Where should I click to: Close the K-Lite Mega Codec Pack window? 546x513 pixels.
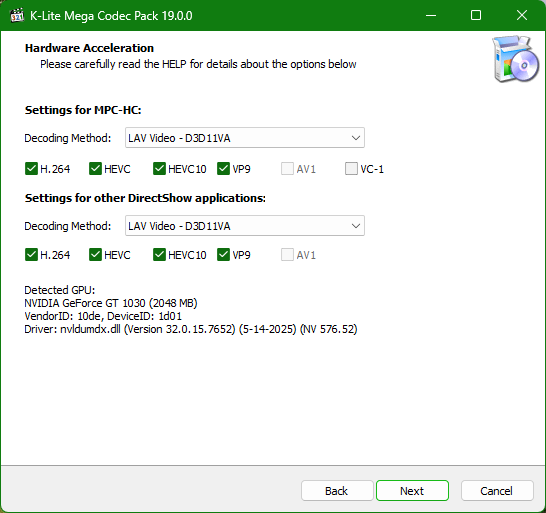tap(522, 16)
